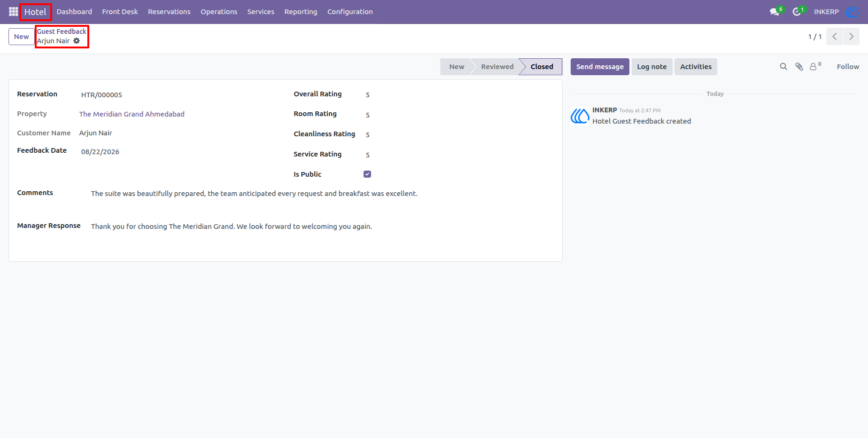The image size is (868, 438).
Task: Open the Configuration menu
Action: pos(350,12)
